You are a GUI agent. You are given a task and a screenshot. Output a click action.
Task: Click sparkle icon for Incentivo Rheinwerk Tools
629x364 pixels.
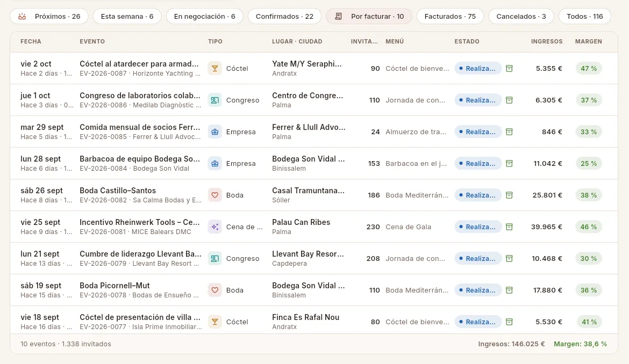pyautogui.click(x=215, y=227)
